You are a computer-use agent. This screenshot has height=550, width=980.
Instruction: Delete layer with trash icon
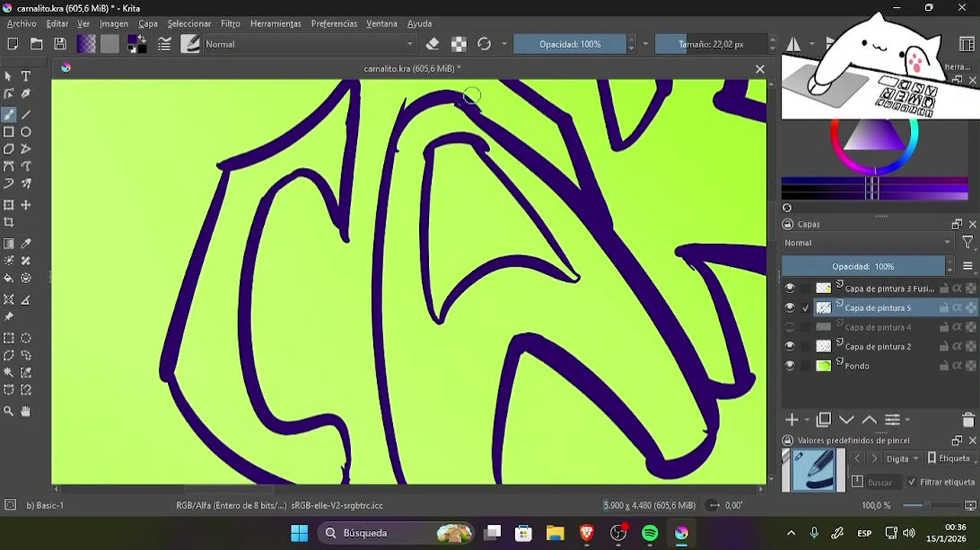(x=969, y=419)
